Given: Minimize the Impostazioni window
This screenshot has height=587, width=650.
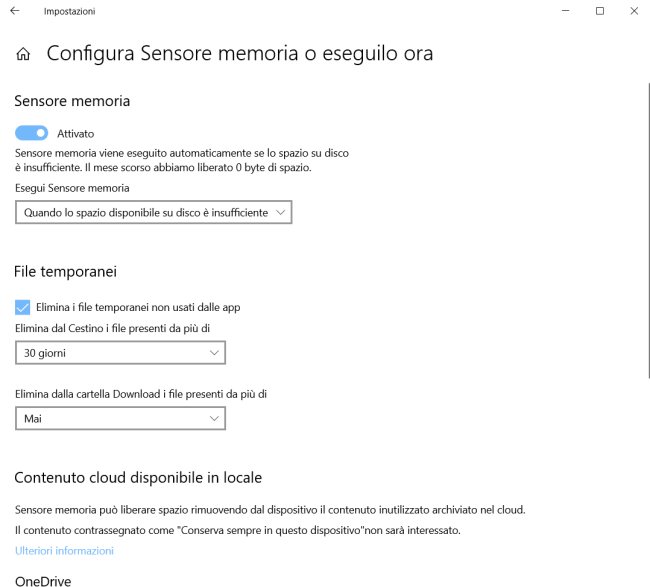Looking at the screenshot, I should coord(565,11).
